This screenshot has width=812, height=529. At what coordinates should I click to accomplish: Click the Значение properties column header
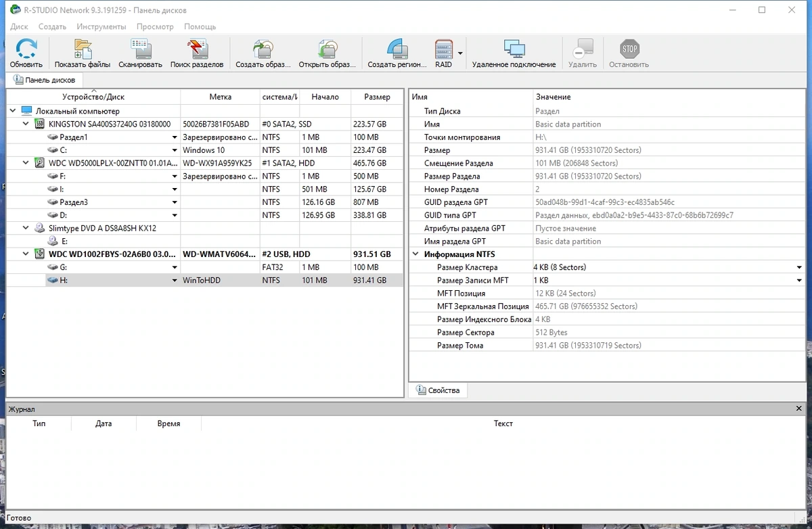(670, 97)
